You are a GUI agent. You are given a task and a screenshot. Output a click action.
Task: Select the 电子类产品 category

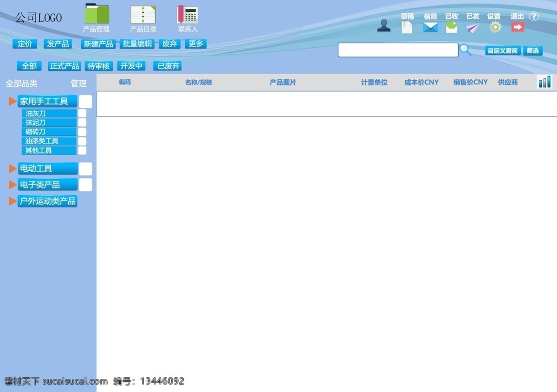47,185
